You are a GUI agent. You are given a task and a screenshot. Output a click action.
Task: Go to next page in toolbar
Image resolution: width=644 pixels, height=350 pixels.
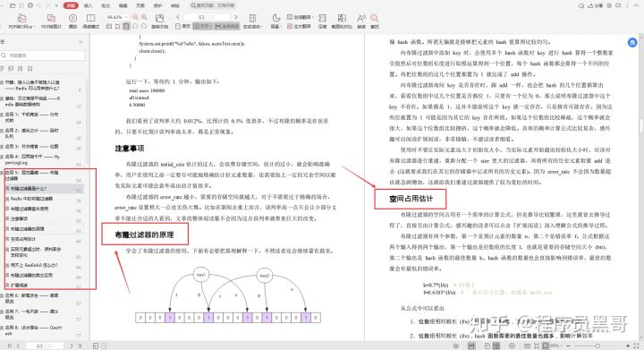tap(236, 17)
